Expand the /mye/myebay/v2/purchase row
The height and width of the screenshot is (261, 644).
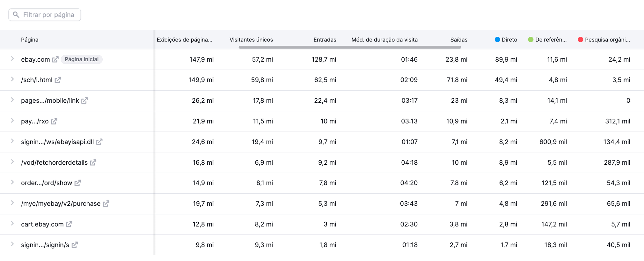(12, 203)
